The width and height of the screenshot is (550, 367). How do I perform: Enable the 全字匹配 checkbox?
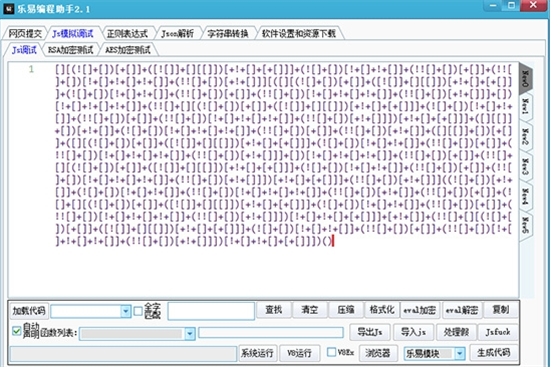138,311
